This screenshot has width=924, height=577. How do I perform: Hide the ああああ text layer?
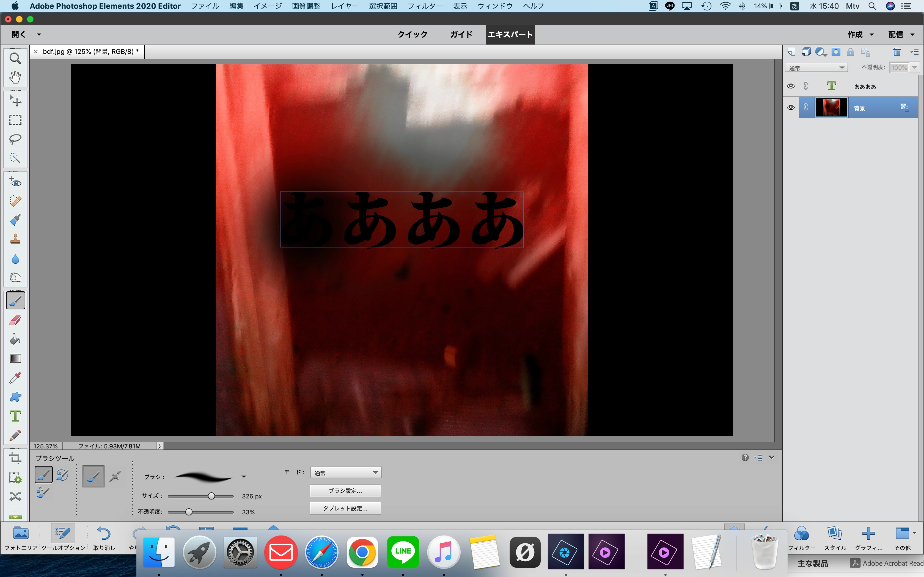point(791,86)
